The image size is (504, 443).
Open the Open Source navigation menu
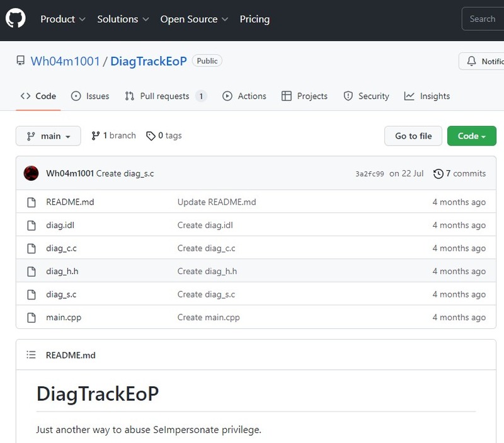[193, 20]
